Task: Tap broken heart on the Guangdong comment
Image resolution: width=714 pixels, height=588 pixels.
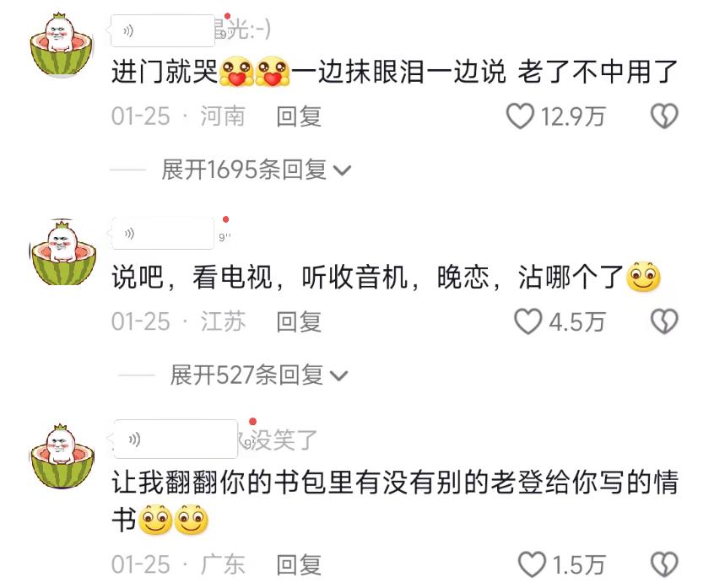Action: (x=664, y=564)
